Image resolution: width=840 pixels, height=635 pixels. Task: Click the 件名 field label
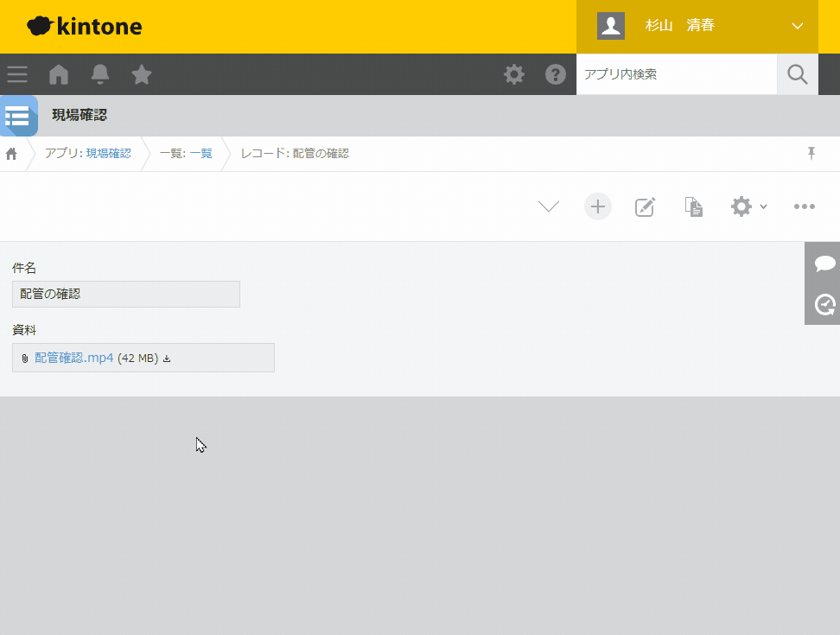24,268
